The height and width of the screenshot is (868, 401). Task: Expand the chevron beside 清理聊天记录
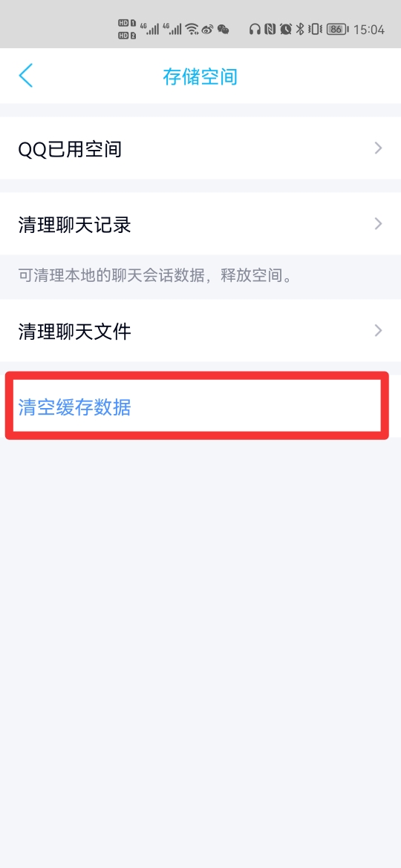(x=378, y=223)
